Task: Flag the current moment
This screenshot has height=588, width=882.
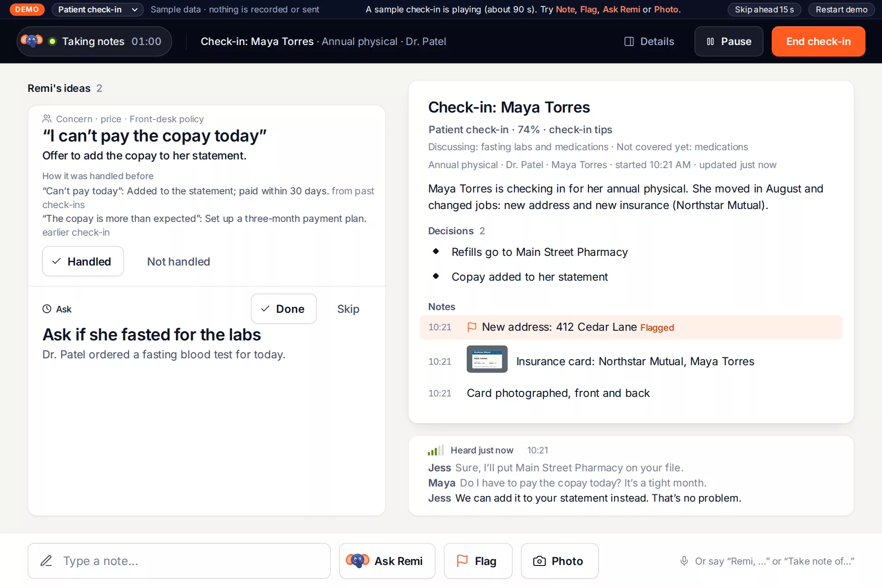Action: 478,561
